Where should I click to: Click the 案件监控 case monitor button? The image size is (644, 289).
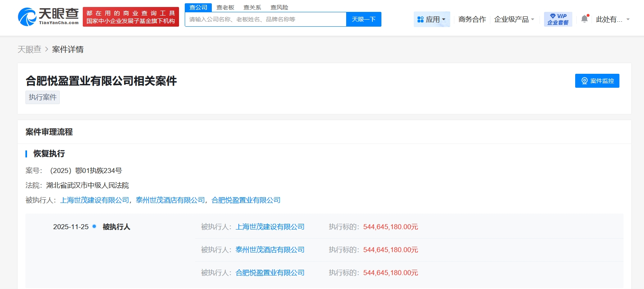[x=597, y=81]
